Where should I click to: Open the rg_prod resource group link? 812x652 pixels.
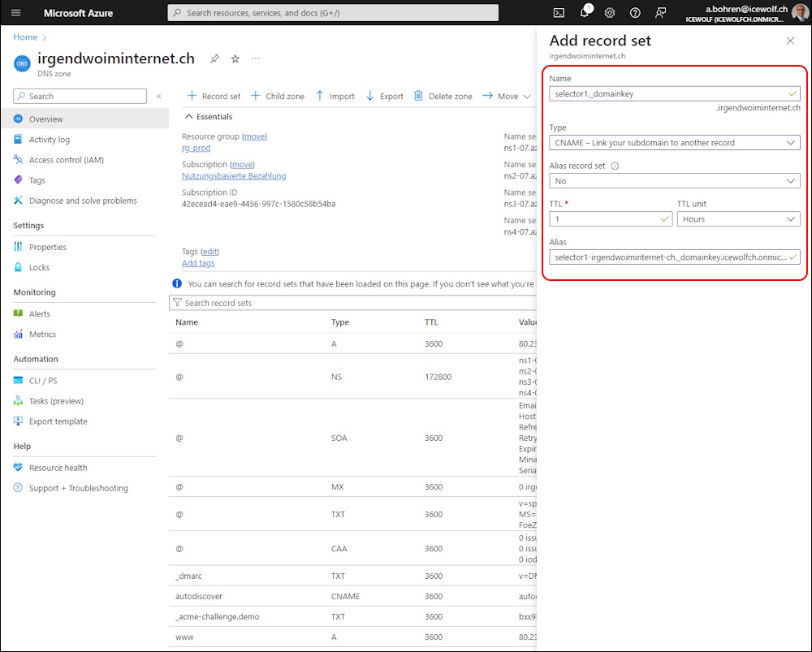pos(196,148)
